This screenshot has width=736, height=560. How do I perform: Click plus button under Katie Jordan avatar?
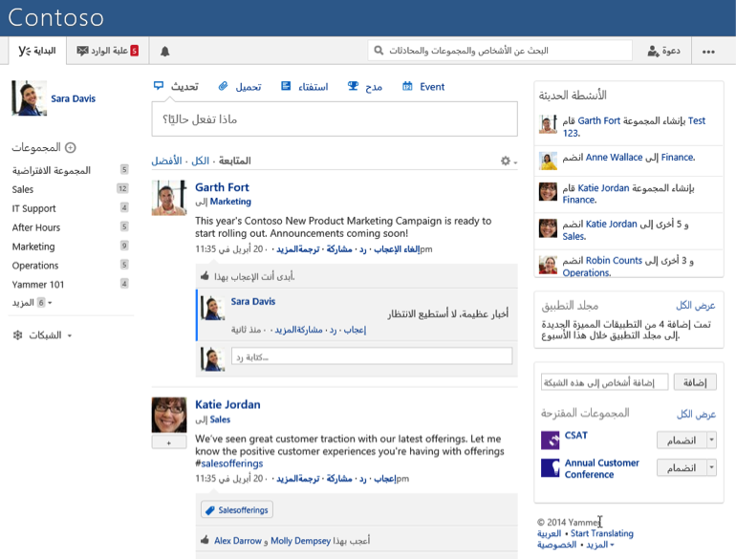point(169,442)
